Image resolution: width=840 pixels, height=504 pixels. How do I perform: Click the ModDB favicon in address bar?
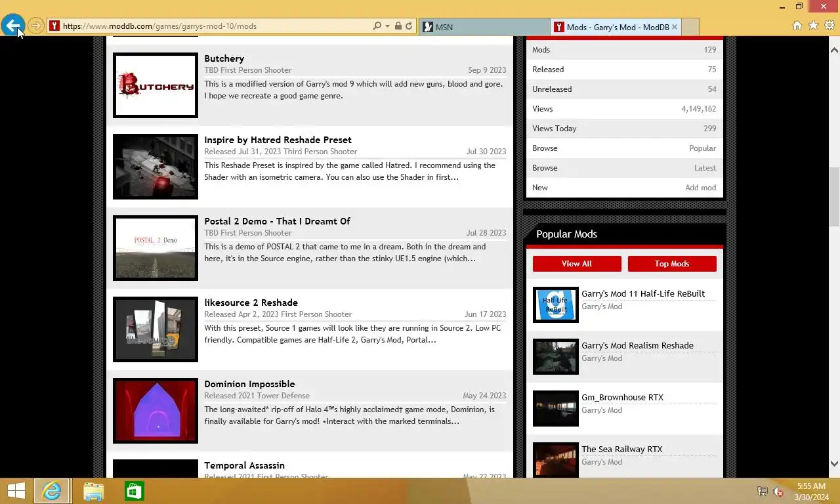tap(54, 26)
